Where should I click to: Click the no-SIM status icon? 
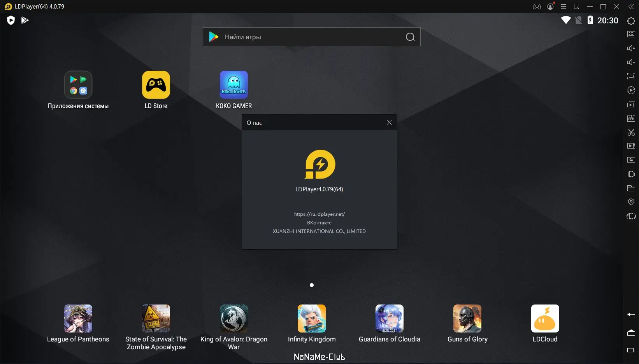click(579, 20)
